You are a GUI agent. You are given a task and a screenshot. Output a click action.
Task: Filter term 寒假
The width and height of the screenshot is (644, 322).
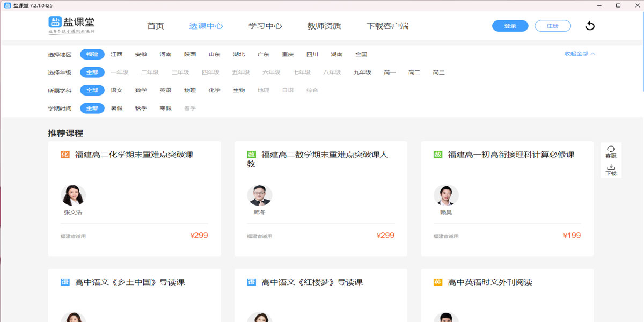(166, 108)
